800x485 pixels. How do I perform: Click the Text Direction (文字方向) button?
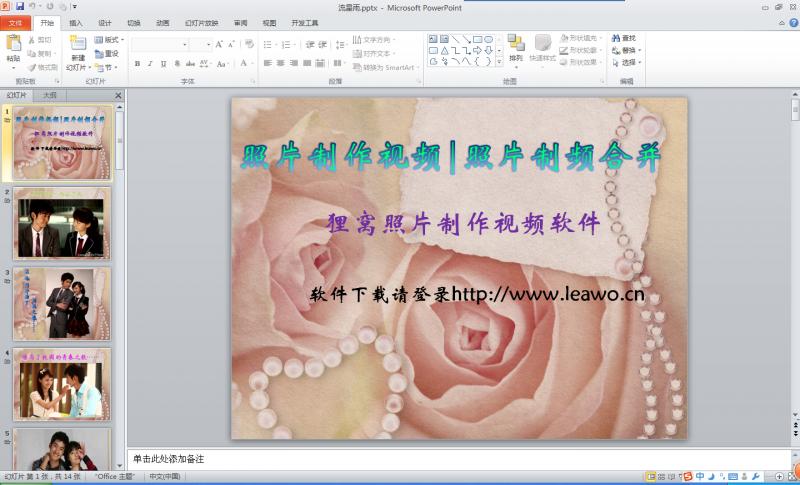(374, 39)
